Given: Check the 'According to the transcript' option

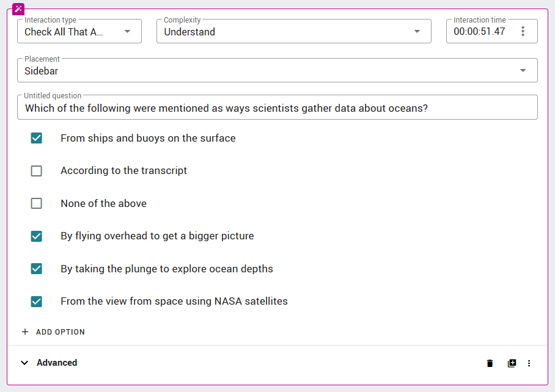Looking at the screenshot, I should click(37, 171).
